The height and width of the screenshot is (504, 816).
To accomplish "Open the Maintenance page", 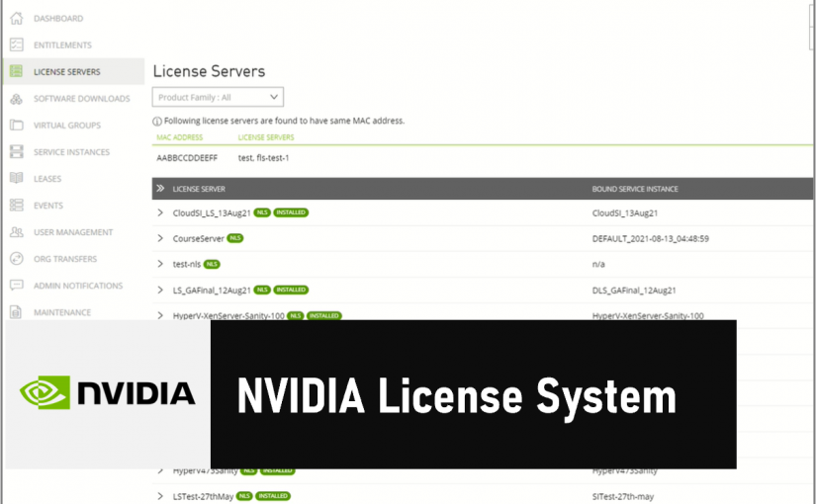I will tap(62, 312).
